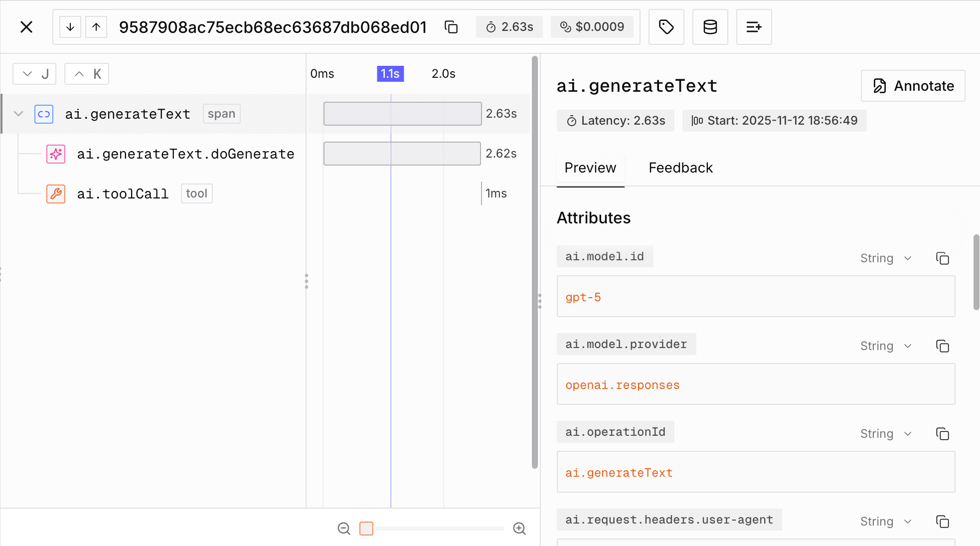The width and height of the screenshot is (980, 546).
Task: Select the Preview tab
Action: tap(590, 168)
